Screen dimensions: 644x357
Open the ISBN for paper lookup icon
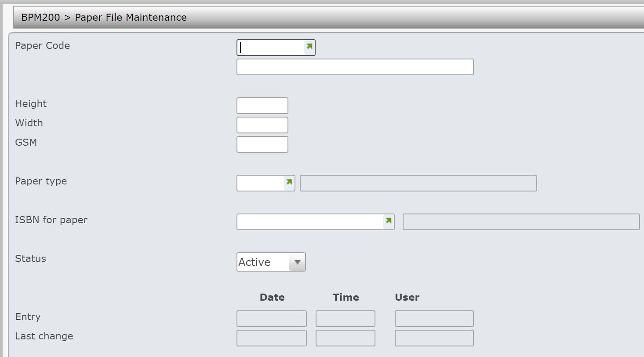pyautogui.click(x=388, y=221)
